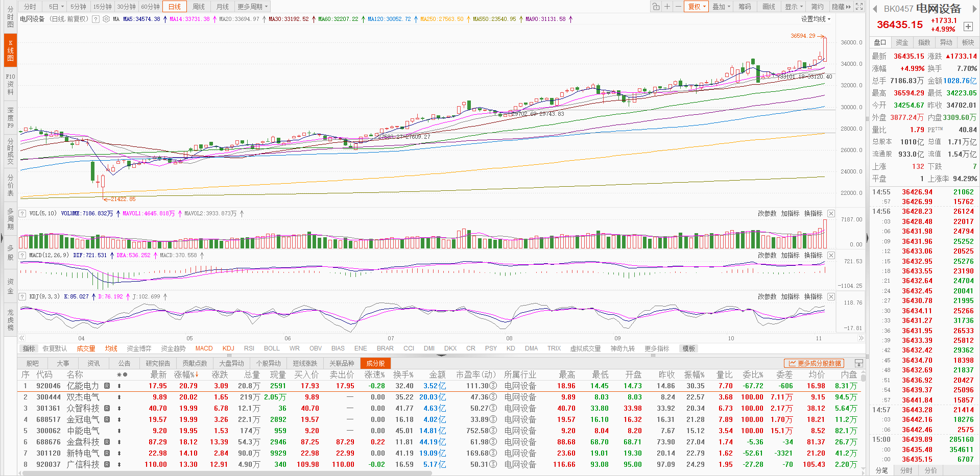
Task: Switch to the 周线 period tab
Action: [199, 7]
